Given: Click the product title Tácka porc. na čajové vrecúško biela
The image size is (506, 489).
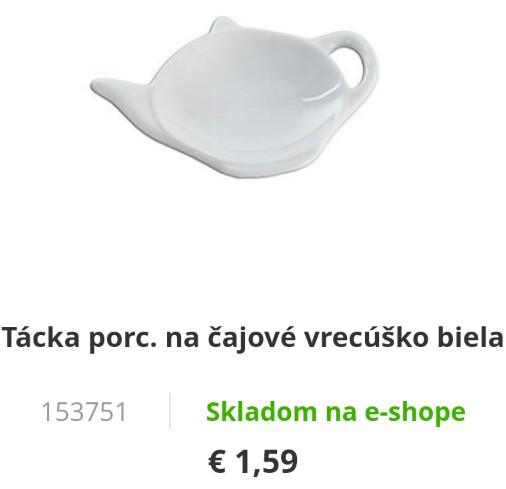Looking at the screenshot, I should click(253, 338).
